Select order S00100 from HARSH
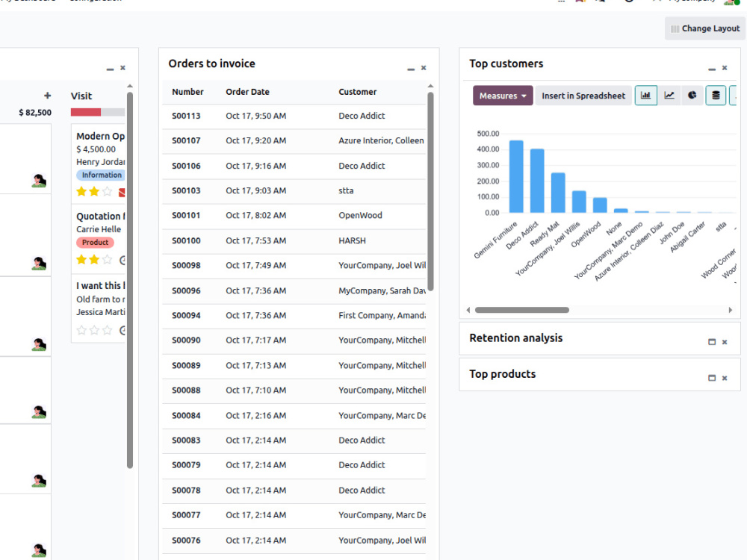The image size is (747, 560). [x=294, y=241]
